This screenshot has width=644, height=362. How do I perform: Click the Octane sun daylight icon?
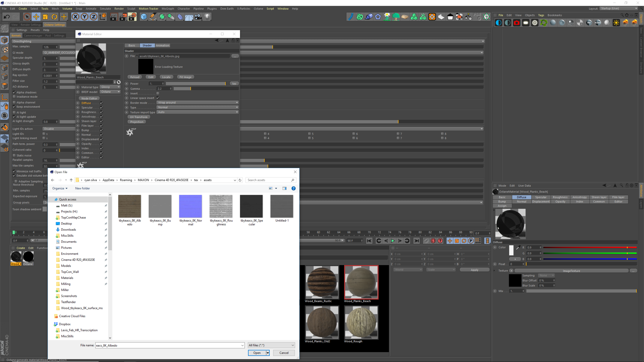(x=616, y=23)
